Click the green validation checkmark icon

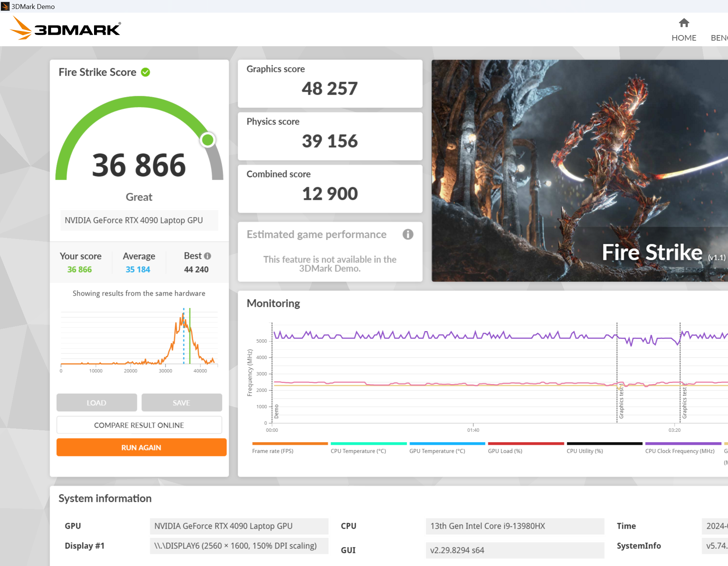[146, 72]
